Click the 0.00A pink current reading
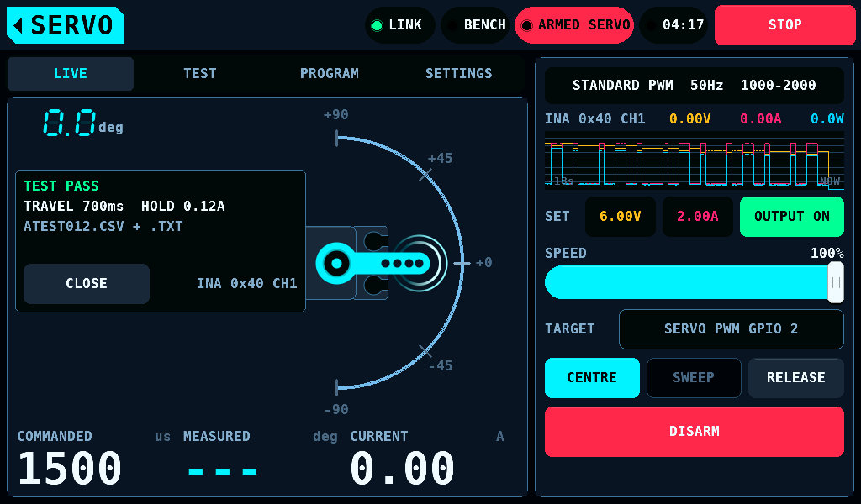 tap(760, 119)
